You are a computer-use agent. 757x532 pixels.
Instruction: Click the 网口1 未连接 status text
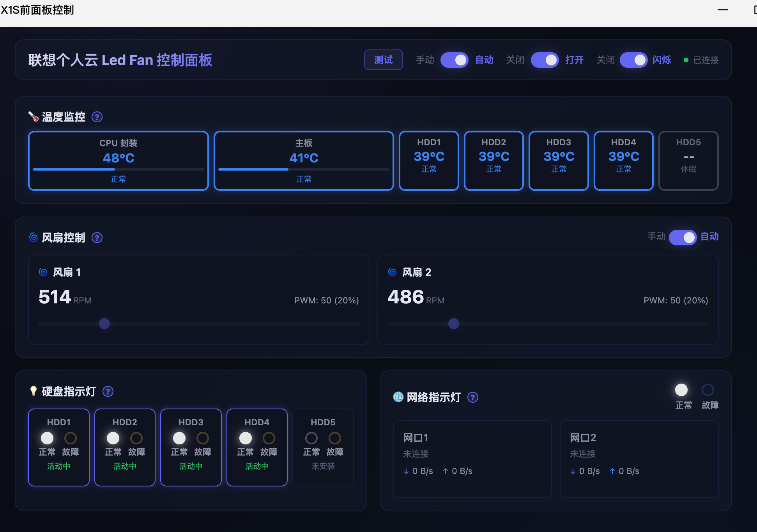(x=416, y=454)
